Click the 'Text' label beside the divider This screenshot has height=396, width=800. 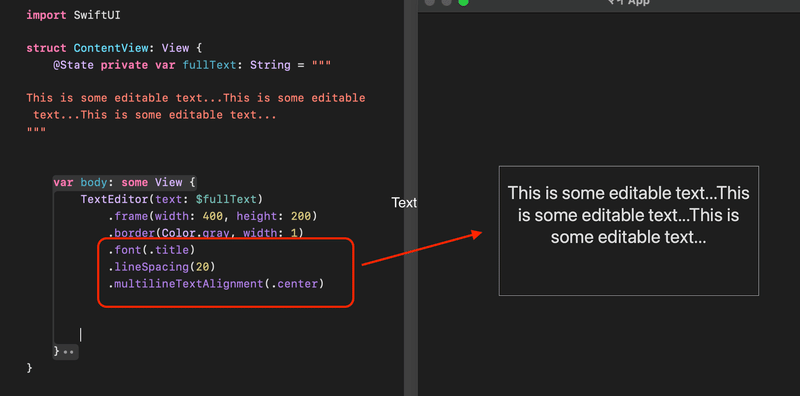404,203
